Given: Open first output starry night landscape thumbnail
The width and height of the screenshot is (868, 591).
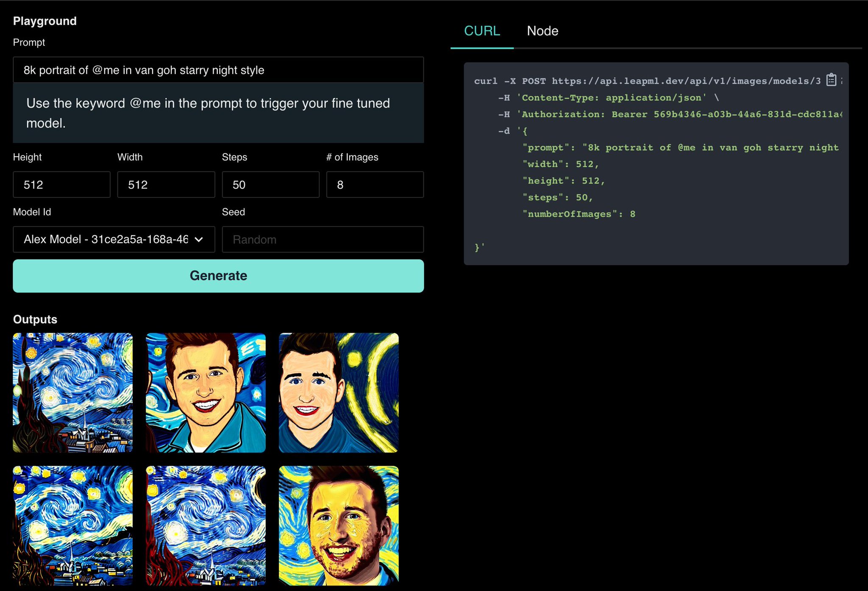Looking at the screenshot, I should tap(73, 393).
